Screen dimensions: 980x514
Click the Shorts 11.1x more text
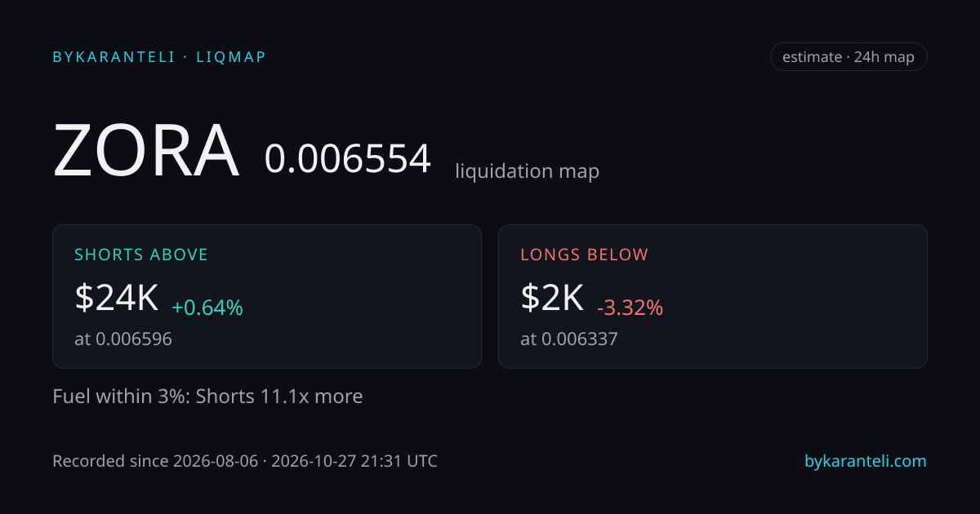point(279,397)
